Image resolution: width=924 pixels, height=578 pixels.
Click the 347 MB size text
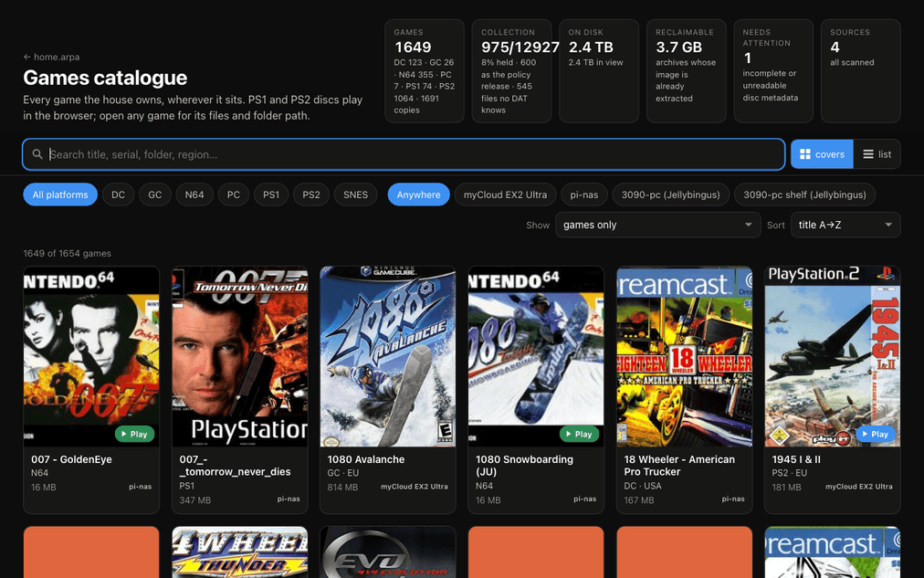tap(195, 500)
